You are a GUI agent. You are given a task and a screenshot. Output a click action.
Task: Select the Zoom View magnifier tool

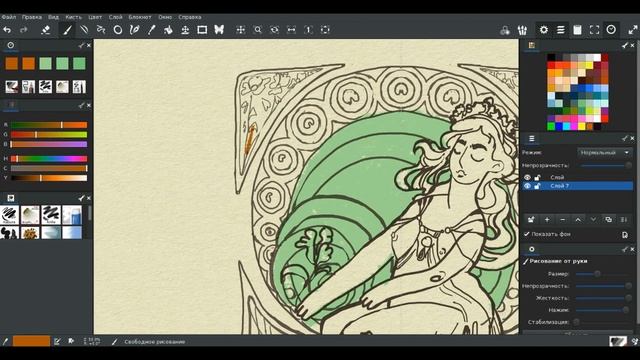[258, 30]
